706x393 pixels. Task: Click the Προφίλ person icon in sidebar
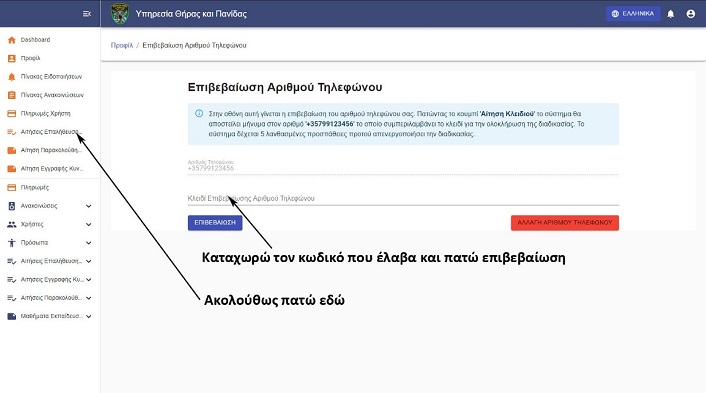click(12, 59)
